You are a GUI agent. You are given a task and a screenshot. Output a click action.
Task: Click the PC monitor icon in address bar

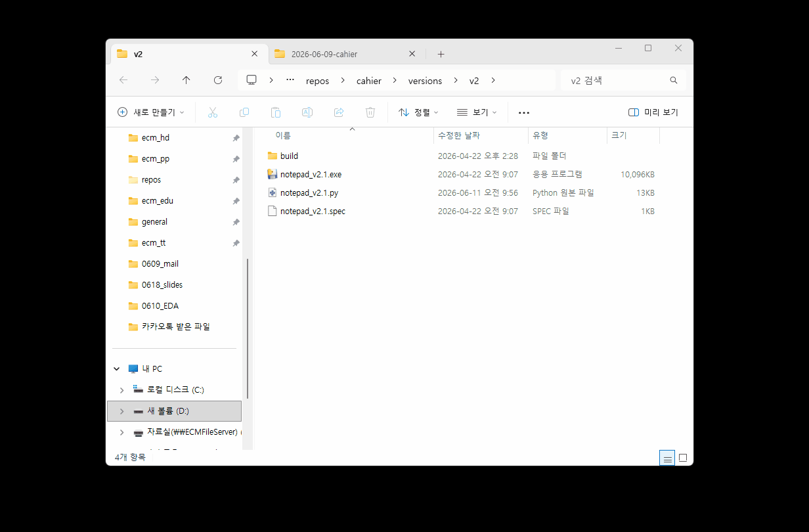click(251, 80)
